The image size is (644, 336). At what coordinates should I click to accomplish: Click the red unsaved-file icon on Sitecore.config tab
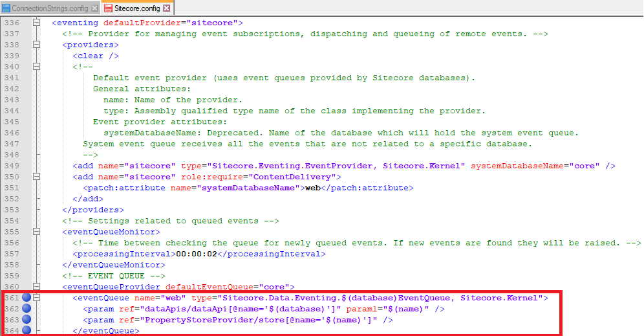coord(108,8)
